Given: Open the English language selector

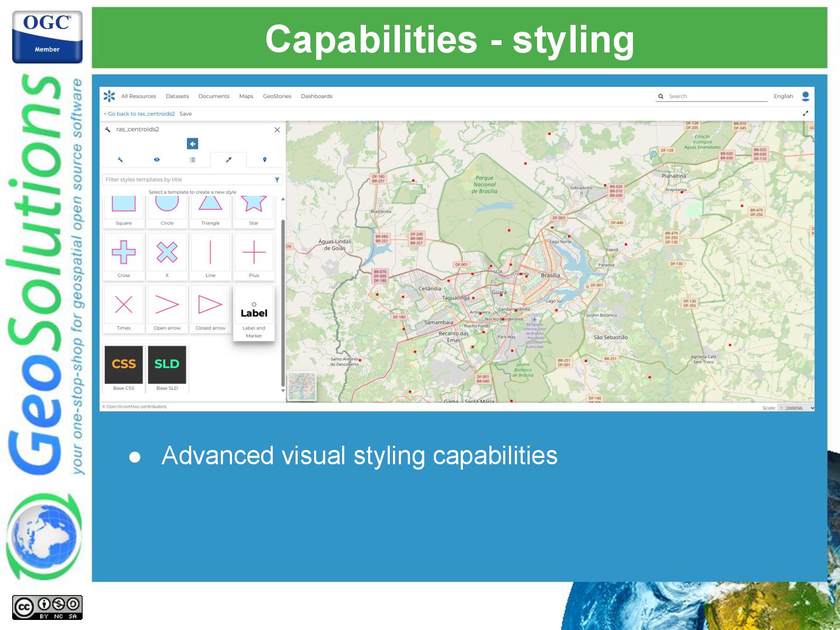Looking at the screenshot, I should [x=783, y=96].
